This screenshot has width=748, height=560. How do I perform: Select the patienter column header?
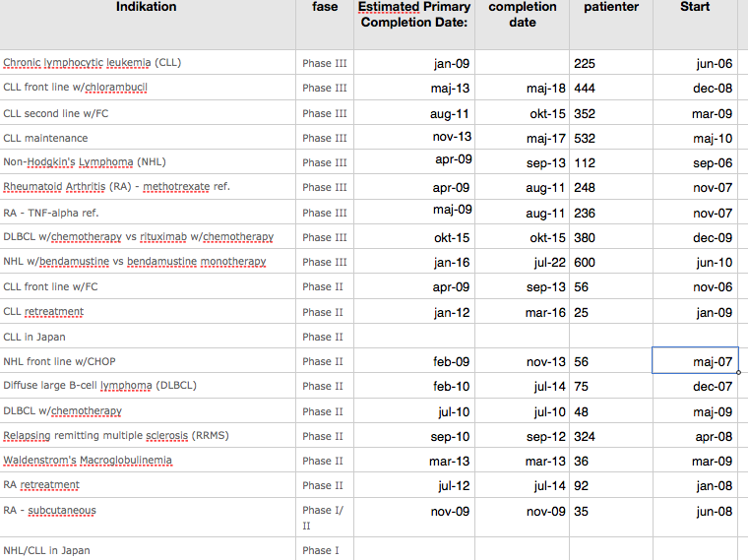(x=611, y=25)
